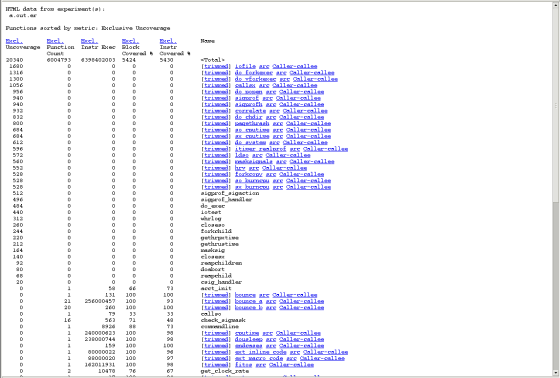Open the bounce_b function link
The width and height of the screenshot is (560, 378).
pos(249,308)
